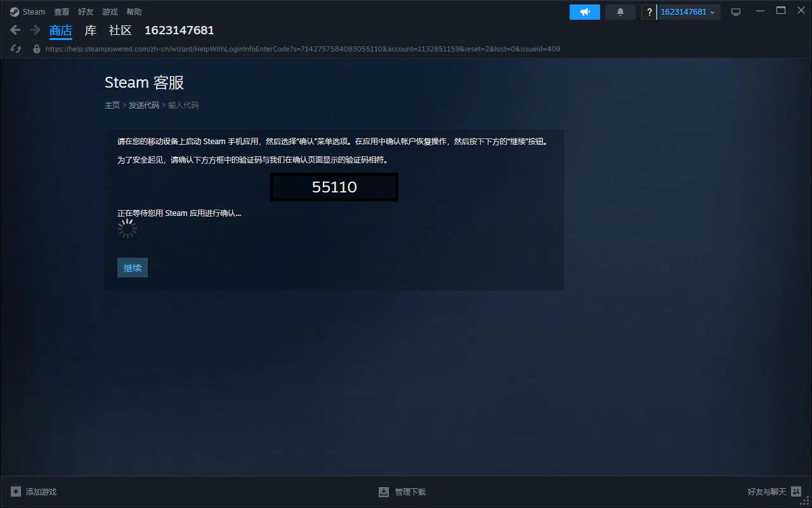The height and width of the screenshot is (508, 812).
Task: Switch to the 商店 tab
Action: pyautogui.click(x=61, y=30)
